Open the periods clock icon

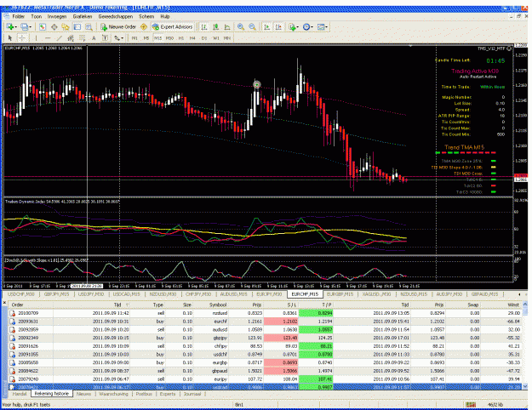[306, 26]
